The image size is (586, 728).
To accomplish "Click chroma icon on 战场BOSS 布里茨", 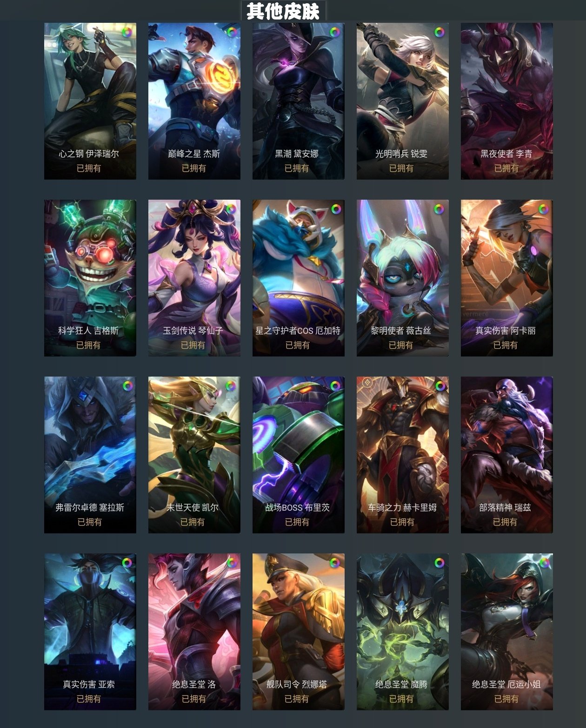I will click(335, 386).
